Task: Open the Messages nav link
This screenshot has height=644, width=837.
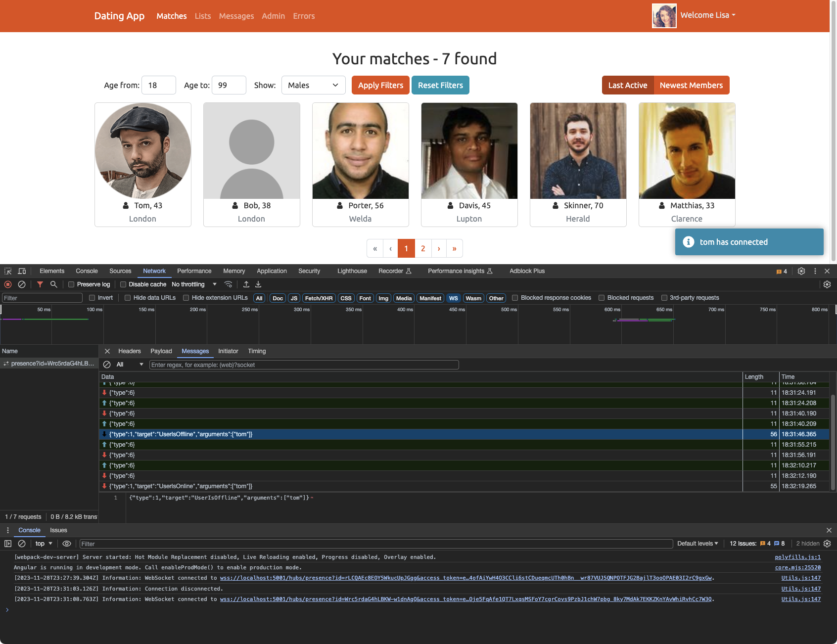Action: (x=236, y=16)
